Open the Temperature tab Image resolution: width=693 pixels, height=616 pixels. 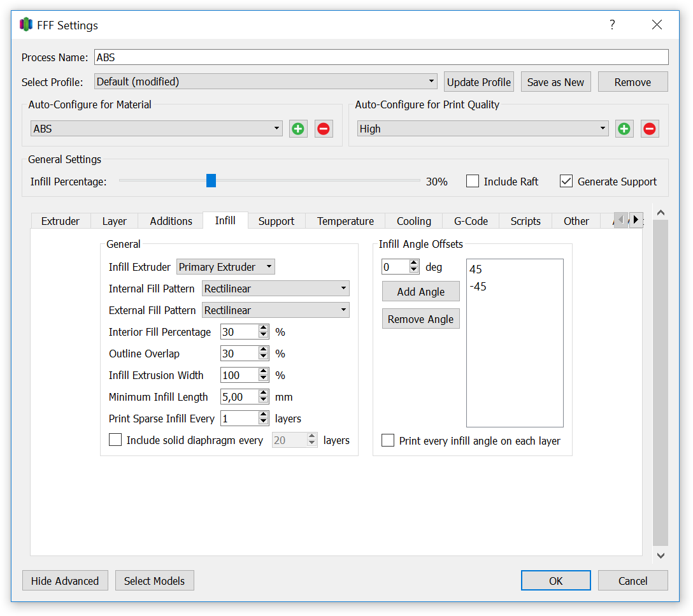click(x=345, y=221)
